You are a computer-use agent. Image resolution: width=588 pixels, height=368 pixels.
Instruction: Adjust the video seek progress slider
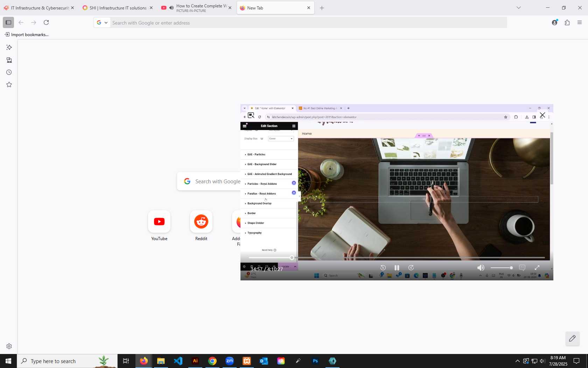(x=397, y=258)
